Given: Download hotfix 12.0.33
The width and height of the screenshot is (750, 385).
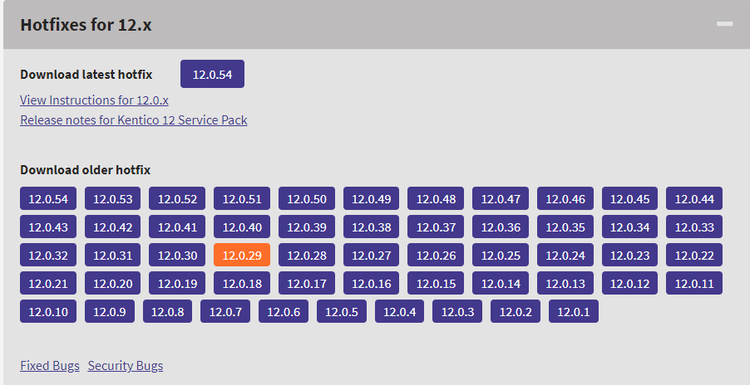Looking at the screenshot, I should point(695,227).
